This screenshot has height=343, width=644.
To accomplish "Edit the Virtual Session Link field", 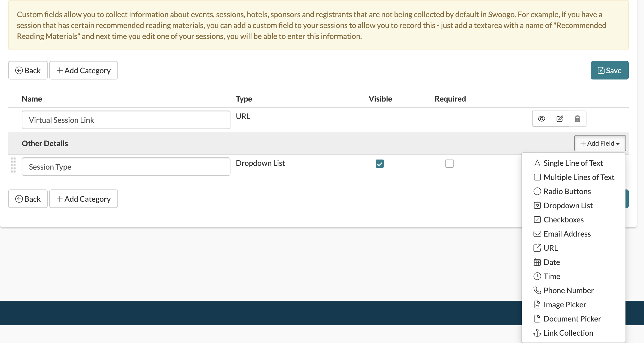I will coord(560,119).
